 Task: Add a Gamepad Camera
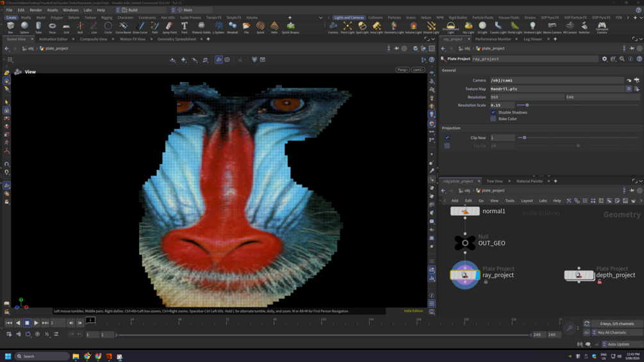[x=602, y=28]
